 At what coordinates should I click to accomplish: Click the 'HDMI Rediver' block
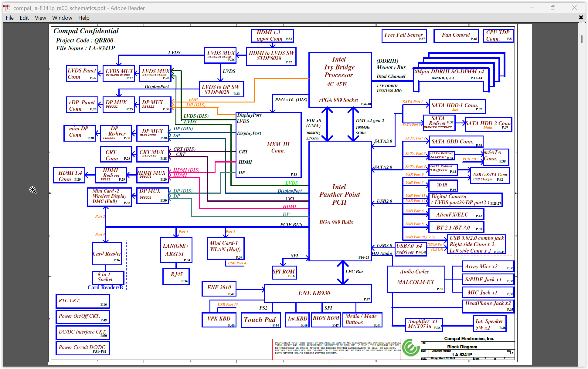coord(111,175)
